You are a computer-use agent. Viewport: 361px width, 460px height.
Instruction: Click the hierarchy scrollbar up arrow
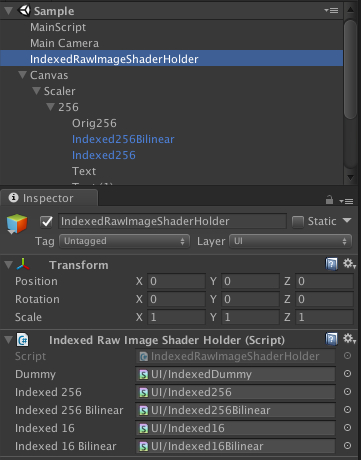point(350,10)
